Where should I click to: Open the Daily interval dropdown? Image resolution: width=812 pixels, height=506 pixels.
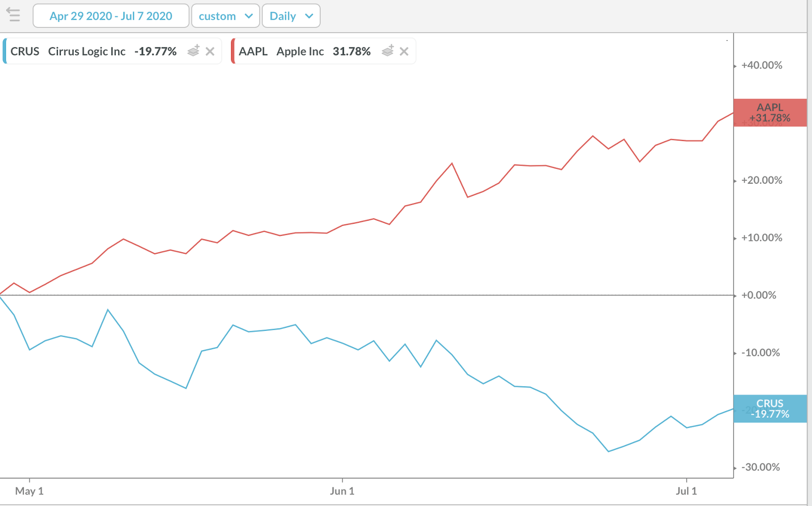291,16
